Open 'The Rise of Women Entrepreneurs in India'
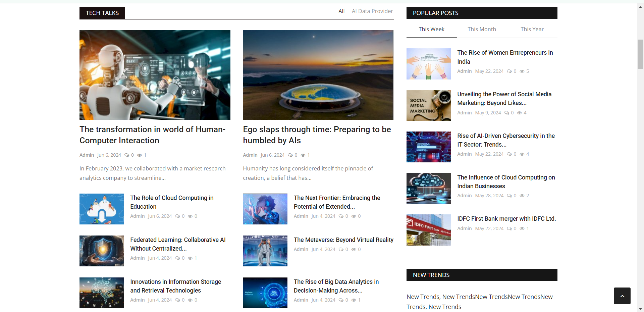Image resolution: width=644 pixels, height=312 pixels. point(505,57)
